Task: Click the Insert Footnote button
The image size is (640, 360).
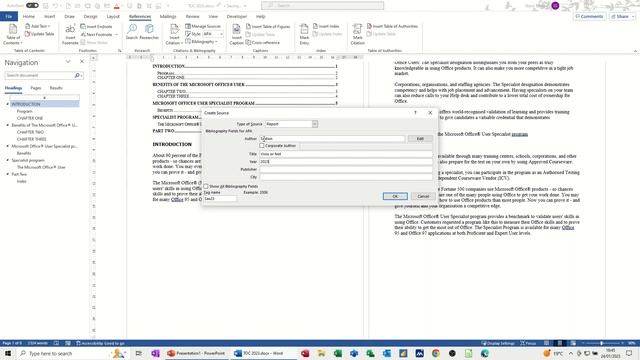Action: coord(70,34)
